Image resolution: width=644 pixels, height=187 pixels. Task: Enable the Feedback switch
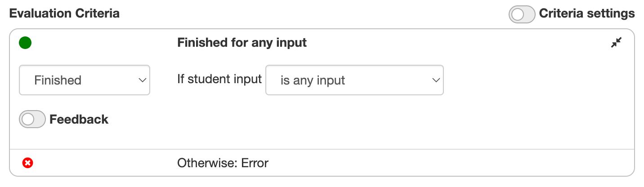click(x=32, y=120)
